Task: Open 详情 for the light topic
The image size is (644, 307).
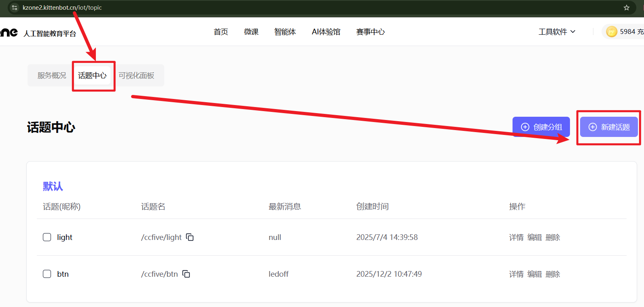Action: [x=516, y=238]
